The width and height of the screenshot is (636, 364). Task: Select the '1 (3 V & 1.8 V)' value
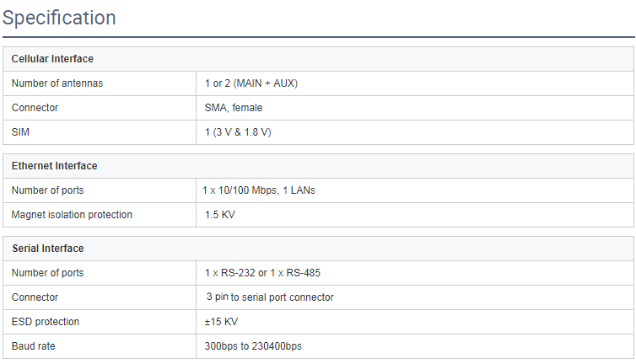(x=238, y=131)
